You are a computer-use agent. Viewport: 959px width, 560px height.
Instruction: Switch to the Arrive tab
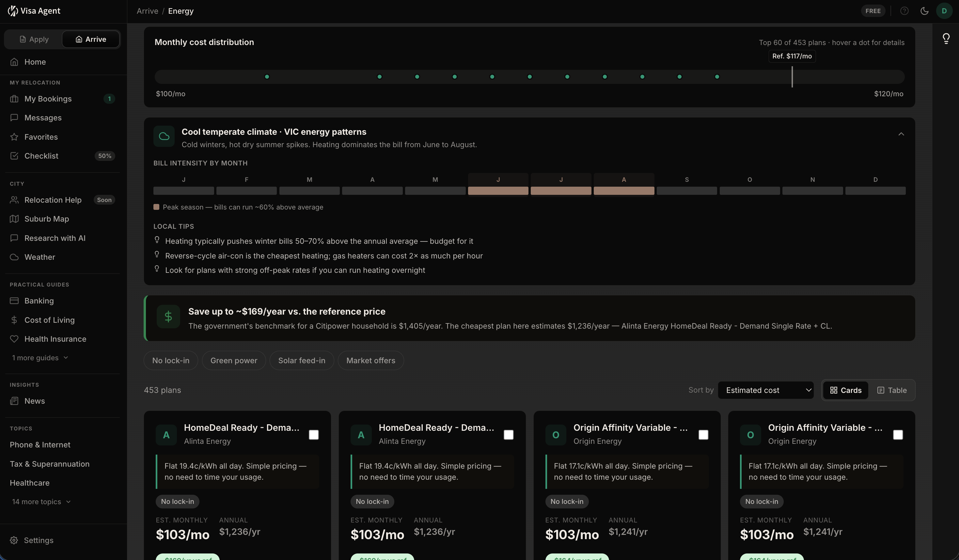click(x=90, y=39)
